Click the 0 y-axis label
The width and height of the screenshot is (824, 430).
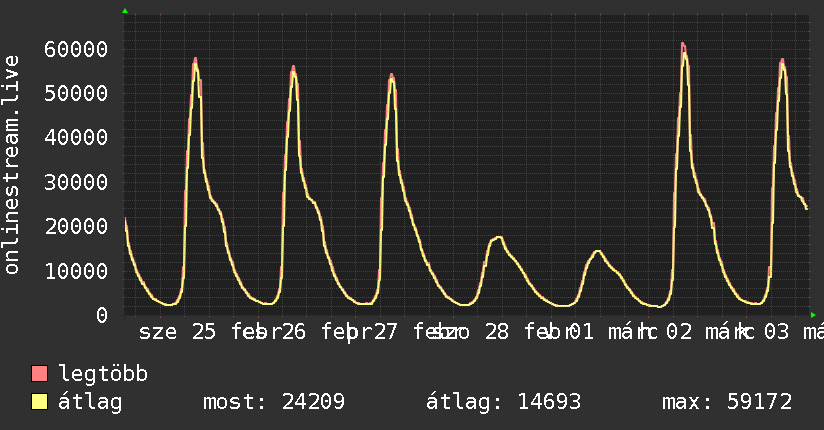[x=102, y=315]
